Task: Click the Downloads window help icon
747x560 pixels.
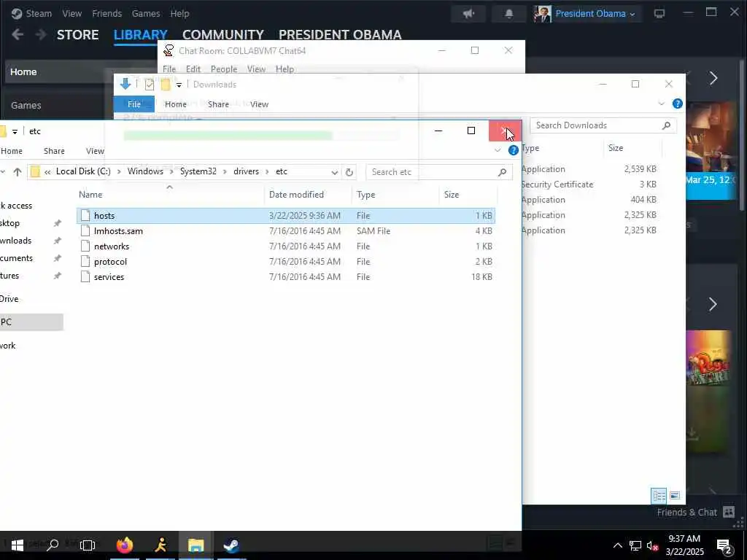Action: tap(678, 104)
